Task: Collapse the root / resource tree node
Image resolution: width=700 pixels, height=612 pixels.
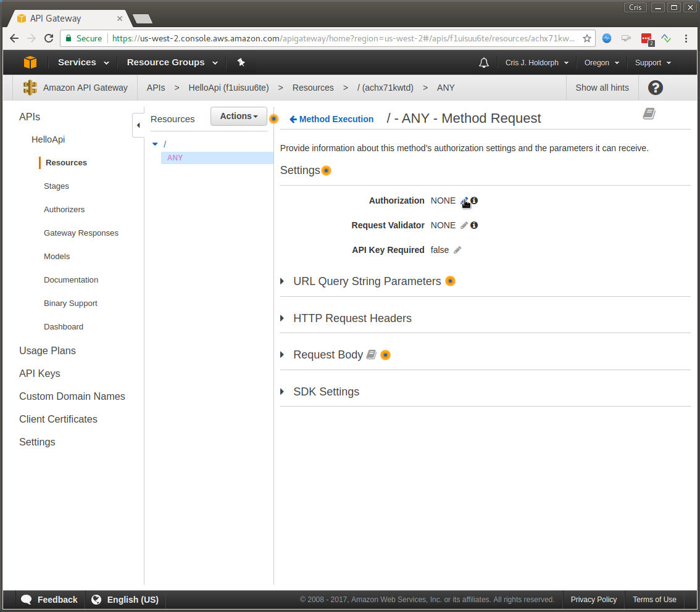Action: click(x=155, y=144)
